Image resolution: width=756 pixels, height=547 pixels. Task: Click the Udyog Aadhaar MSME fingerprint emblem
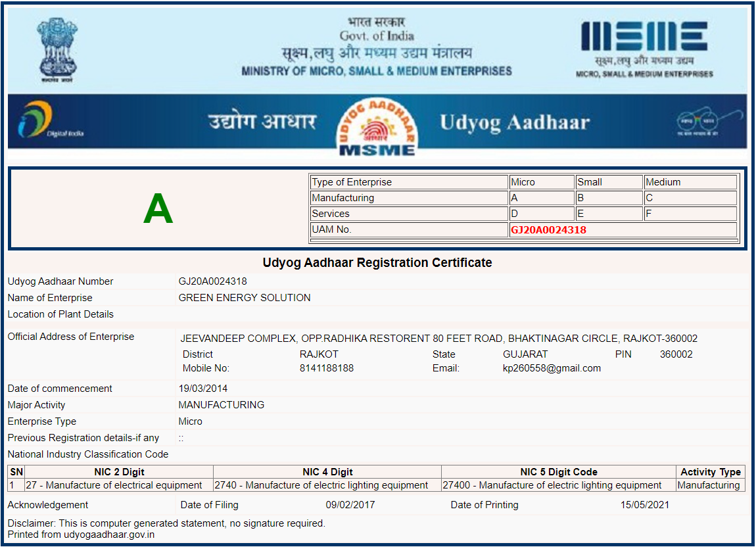pyautogui.click(x=377, y=128)
